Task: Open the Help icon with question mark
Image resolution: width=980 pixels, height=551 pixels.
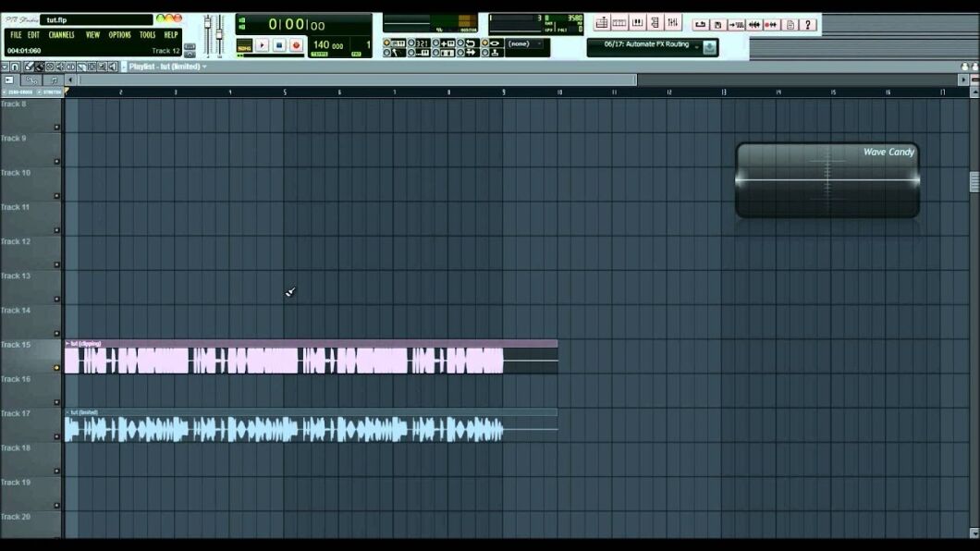Action: 807,24
